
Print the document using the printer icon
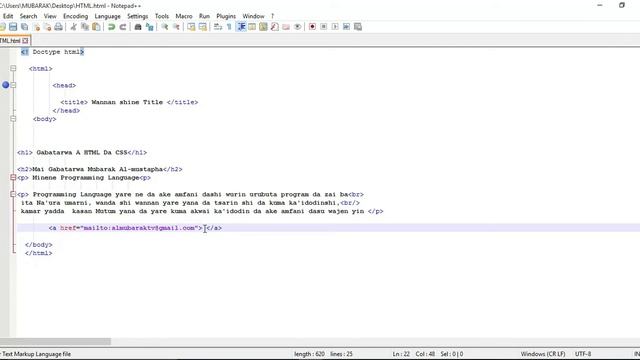[x=59, y=27]
